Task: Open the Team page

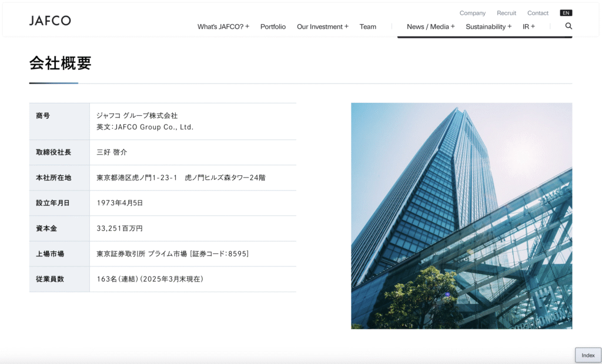Action: 368,26
